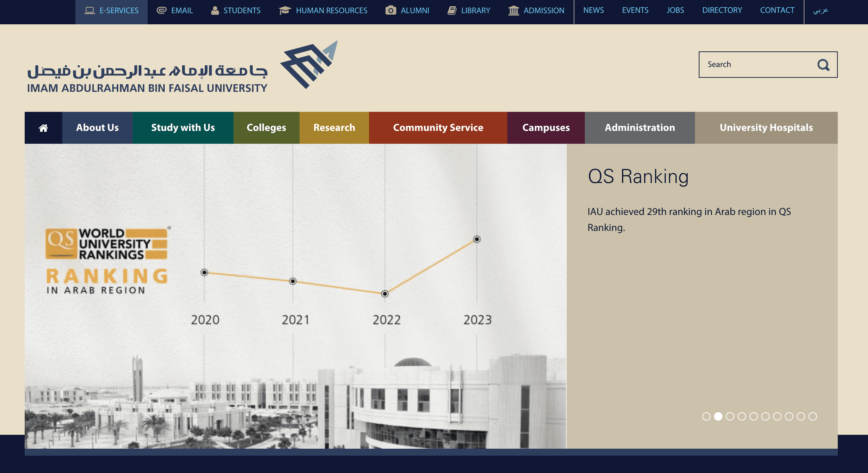Image resolution: width=868 pixels, height=473 pixels.
Task: Click the Students person icon
Action: (x=215, y=10)
